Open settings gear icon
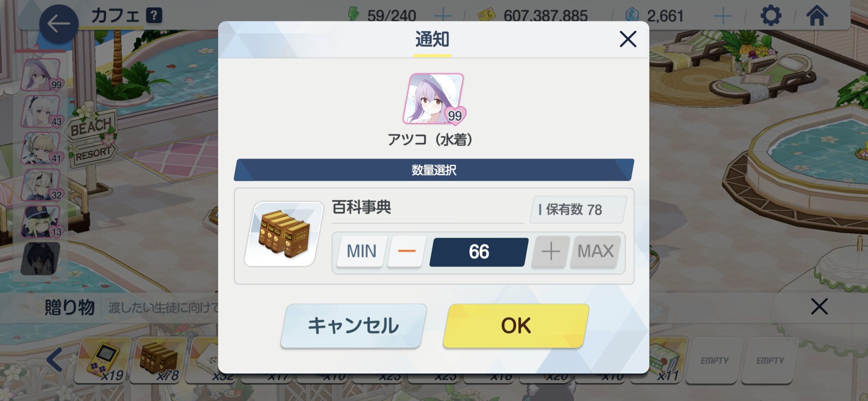The height and width of the screenshot is (401, 868). [x=771, y=16]
